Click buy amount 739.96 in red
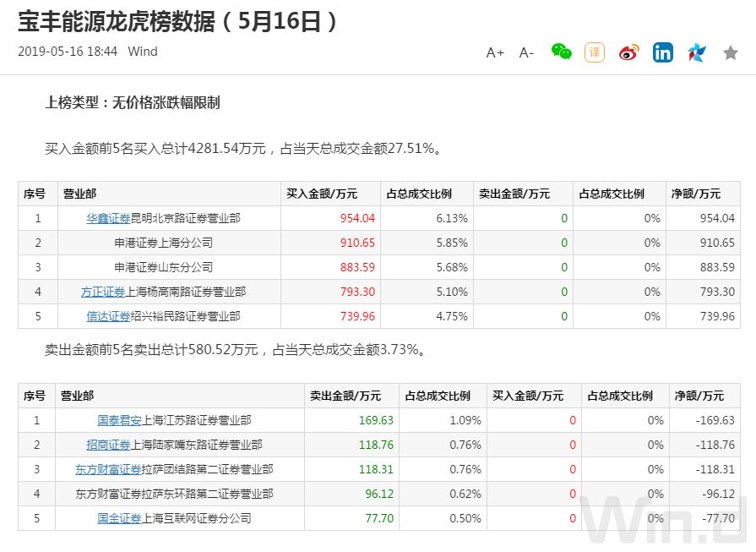 pyautogui.click(x=357, y=316)
